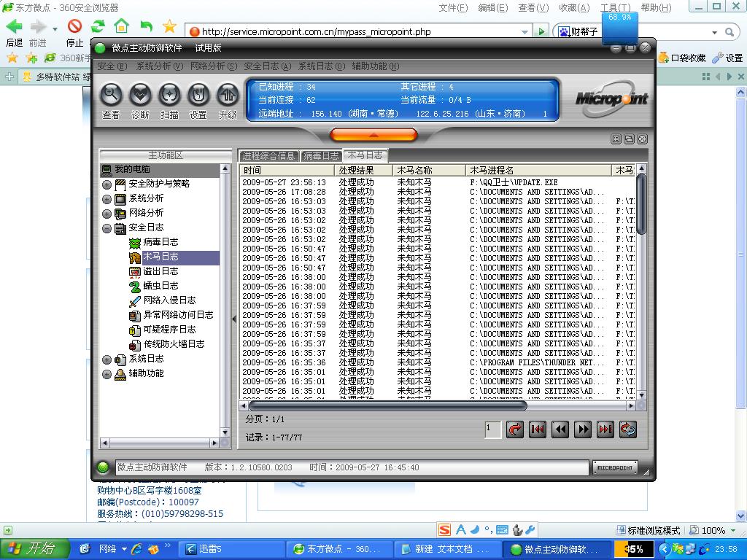
Task: Open the 系统日志(O) menu
Action: click(321, 66)
